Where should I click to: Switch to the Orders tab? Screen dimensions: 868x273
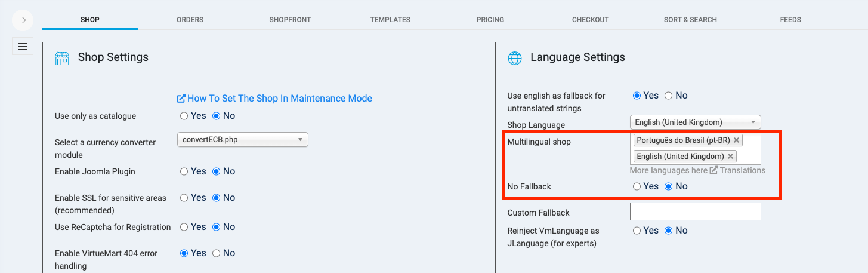click(x=190, y=20)
